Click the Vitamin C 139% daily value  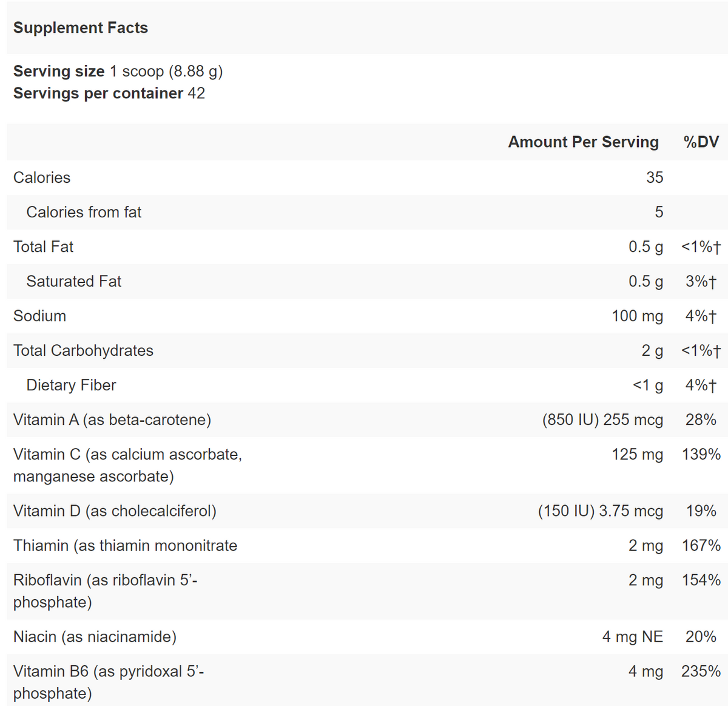pos(701,455)
